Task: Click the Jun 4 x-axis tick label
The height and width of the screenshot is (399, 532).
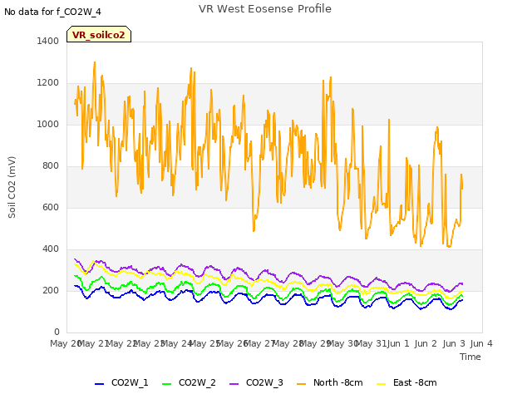Action: (x=481, y=343)
